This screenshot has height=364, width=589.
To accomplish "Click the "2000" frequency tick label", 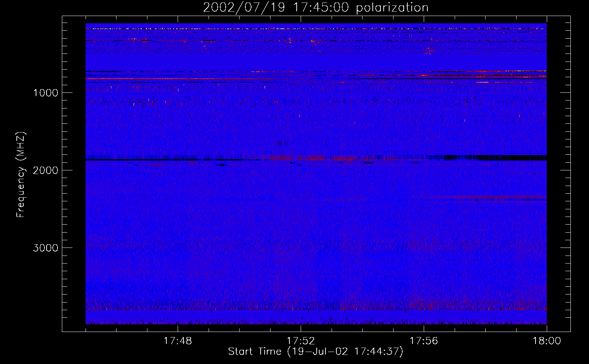I will click(x=46, y=170).
